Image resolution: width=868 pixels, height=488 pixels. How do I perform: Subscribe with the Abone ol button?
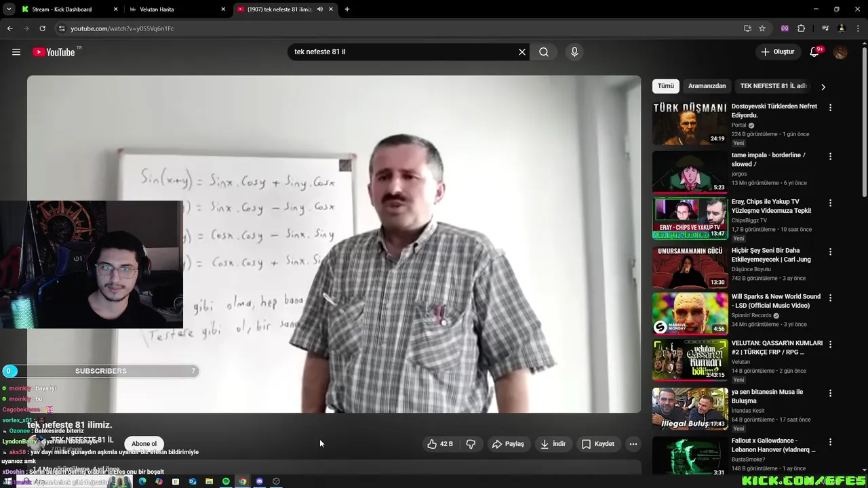point(144,444)
